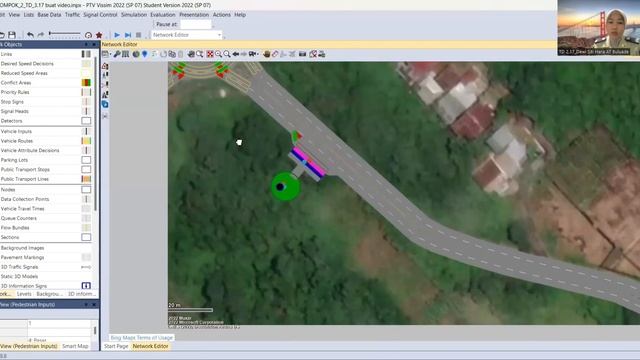Screen dimensions: 640x360
Task: Toggle 3D Information Signs display box
Action: click(x=86, y=286)
